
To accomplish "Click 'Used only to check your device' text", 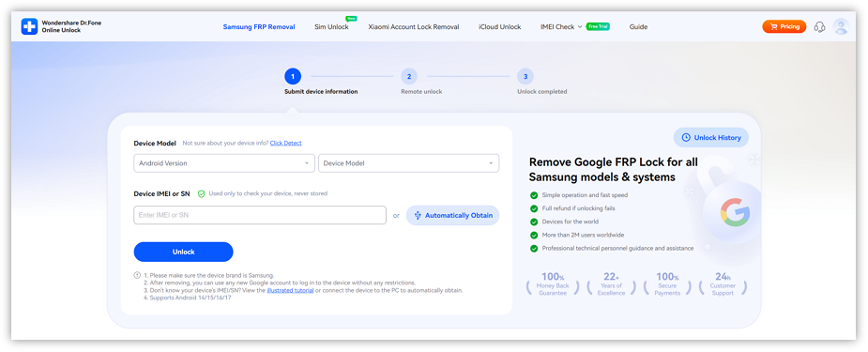I will [x=268, y=193].
